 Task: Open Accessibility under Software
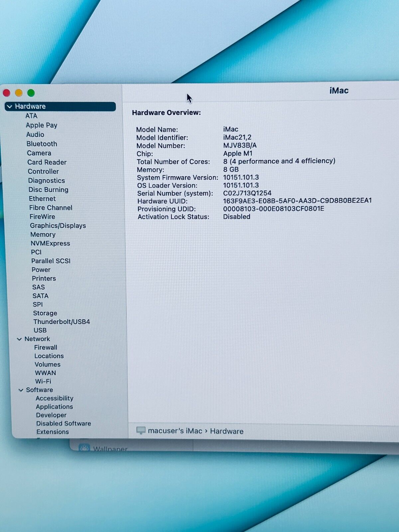coord(55,398)
